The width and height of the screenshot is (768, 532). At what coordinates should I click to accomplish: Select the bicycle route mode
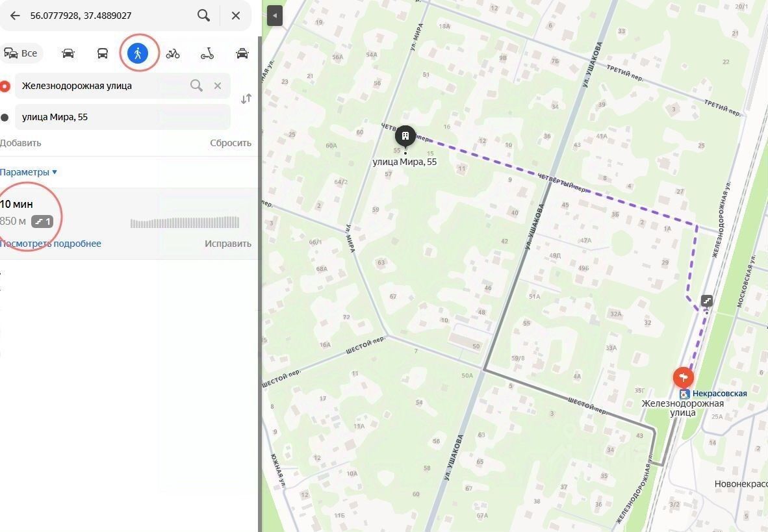tap(172, 53)
